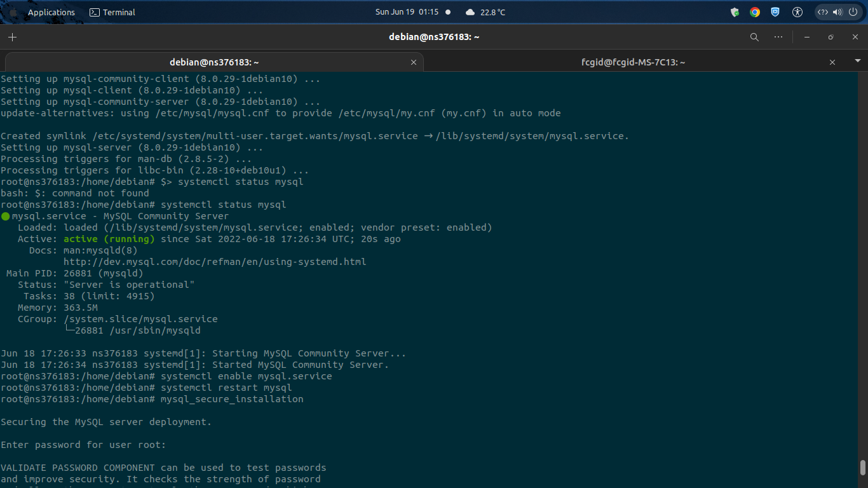Open the clock showing Sun Jun 19 01:15
The image size is (868, 488).
click(407, 12)
